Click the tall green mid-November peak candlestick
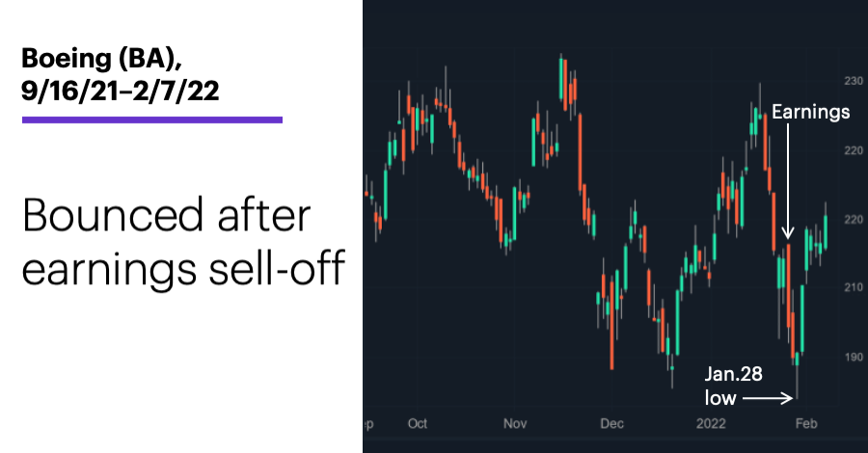The width and height of the screenshot is (868, 453). (x=560, y=79)
